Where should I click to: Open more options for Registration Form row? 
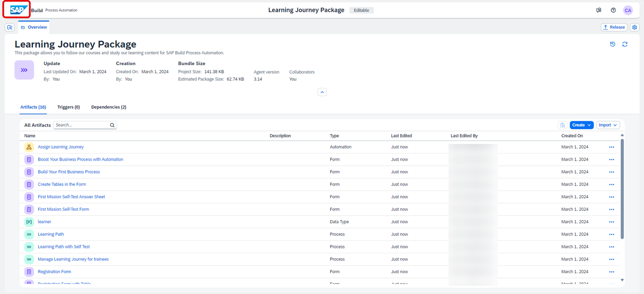[x=611, y=272]
